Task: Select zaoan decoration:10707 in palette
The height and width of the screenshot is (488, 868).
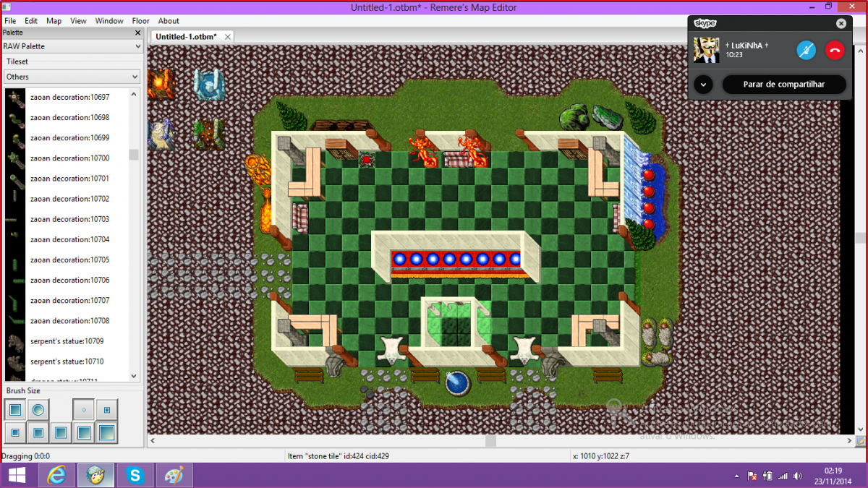Action: click(x=71, y=300)
